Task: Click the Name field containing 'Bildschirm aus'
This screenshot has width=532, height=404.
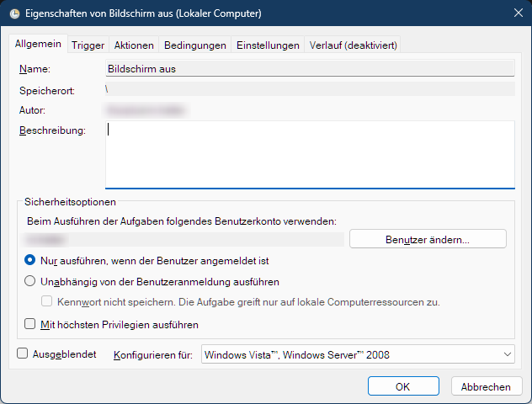Action: pyautogui.click(x=309, y=69)
